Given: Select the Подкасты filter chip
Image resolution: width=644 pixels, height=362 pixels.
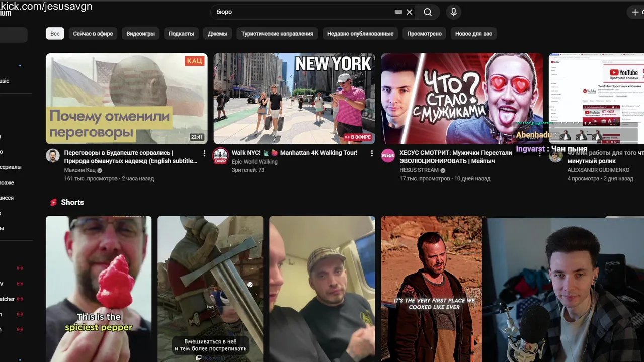Looking at the screenshot, I should click(x=181, y=34).
